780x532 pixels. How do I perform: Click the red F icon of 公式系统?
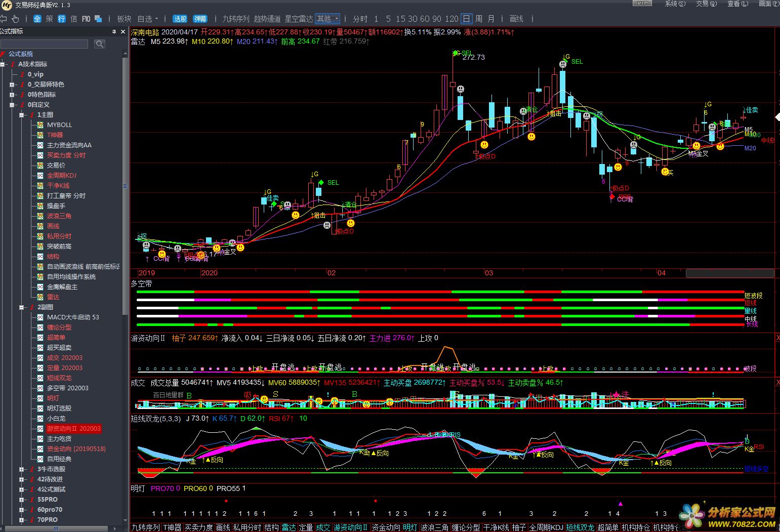click(x=3, y=54)
